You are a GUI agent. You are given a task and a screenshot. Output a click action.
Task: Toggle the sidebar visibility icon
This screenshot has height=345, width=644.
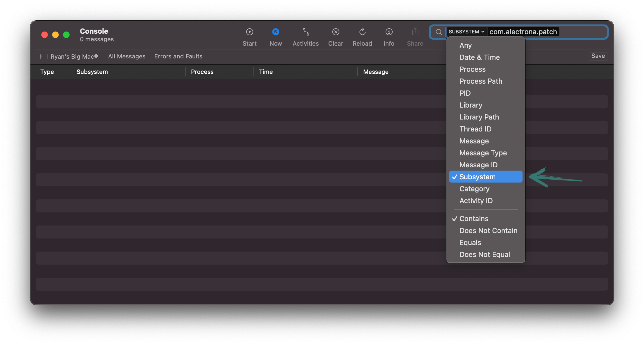[44, 56]
